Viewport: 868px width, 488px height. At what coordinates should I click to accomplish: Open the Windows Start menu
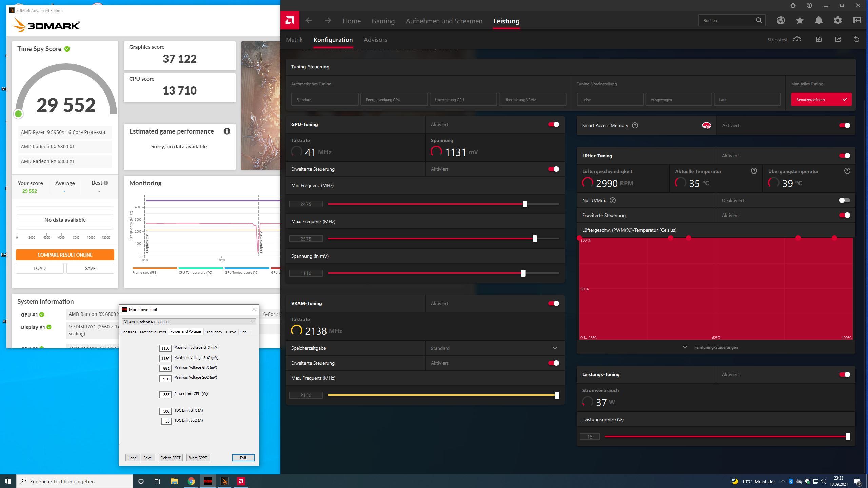coord(8,481)
